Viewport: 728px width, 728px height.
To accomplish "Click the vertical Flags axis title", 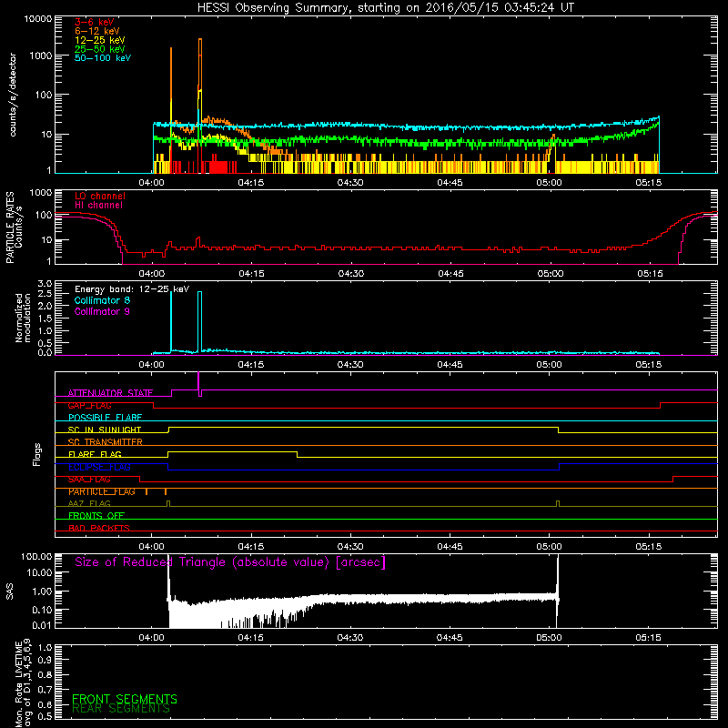I will coord(37,454).
